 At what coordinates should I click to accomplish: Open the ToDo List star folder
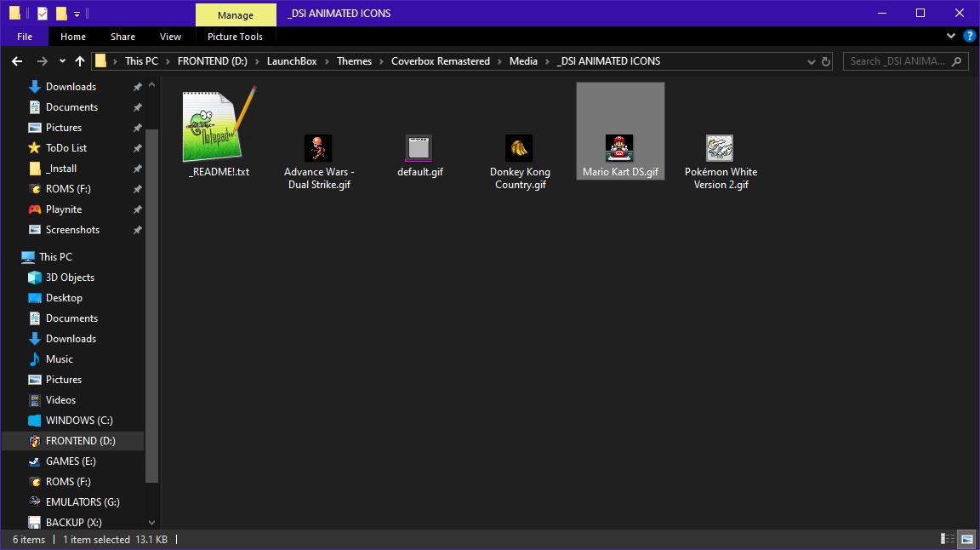(66, 148)
